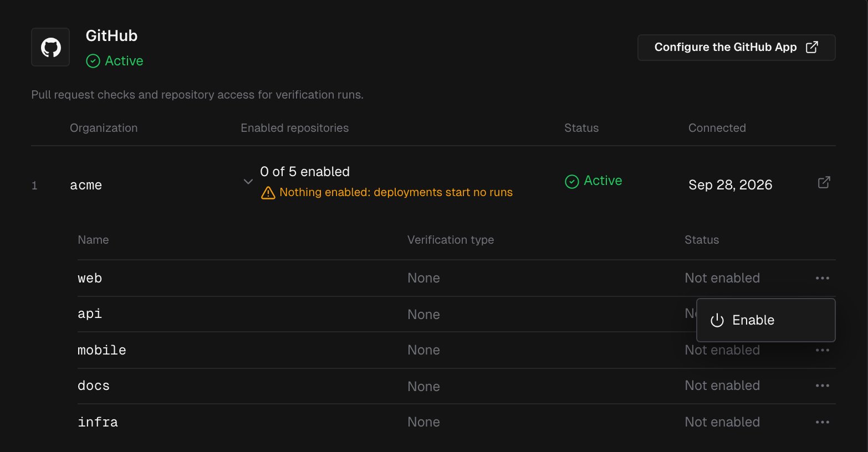Click the Name column header

tap(93, 240)
